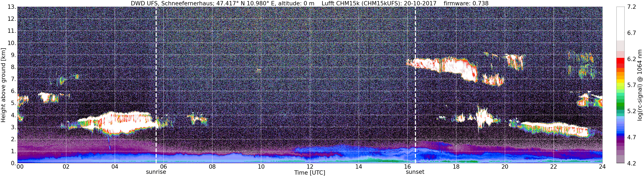This screenshot has height=177, width=644.
Task: Click the "12" time axis tick label
Action: 310,167
